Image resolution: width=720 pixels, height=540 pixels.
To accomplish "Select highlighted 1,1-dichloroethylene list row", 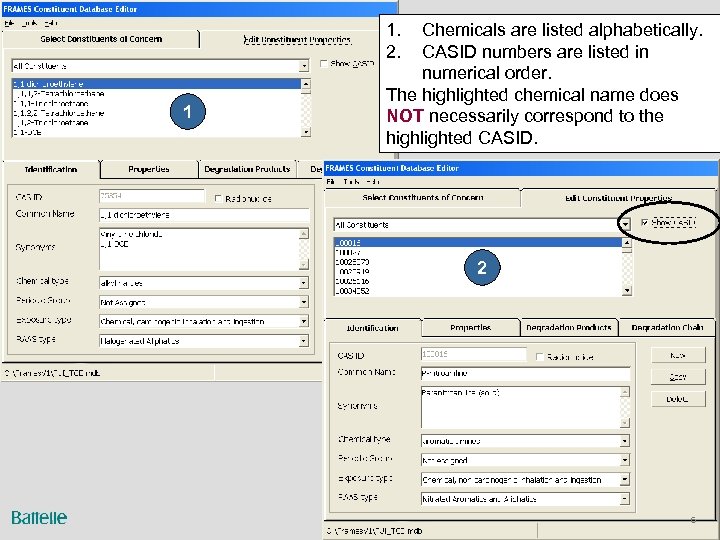I will (x=156, y=84).
